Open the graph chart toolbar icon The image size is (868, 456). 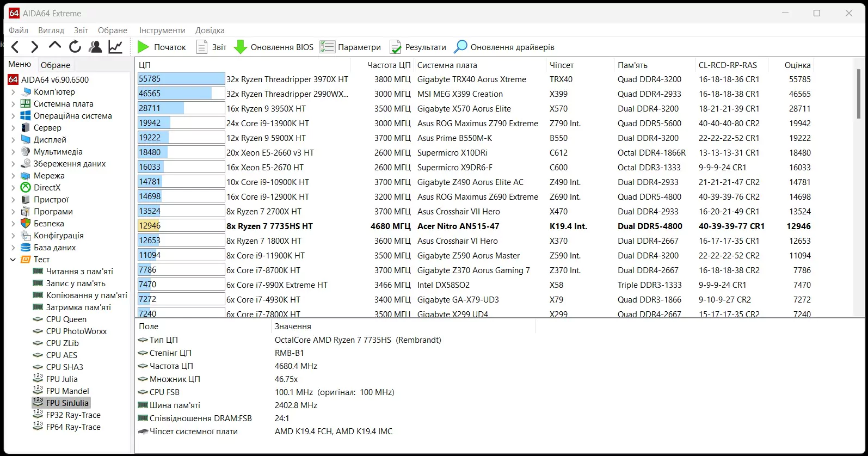(115, 47)
